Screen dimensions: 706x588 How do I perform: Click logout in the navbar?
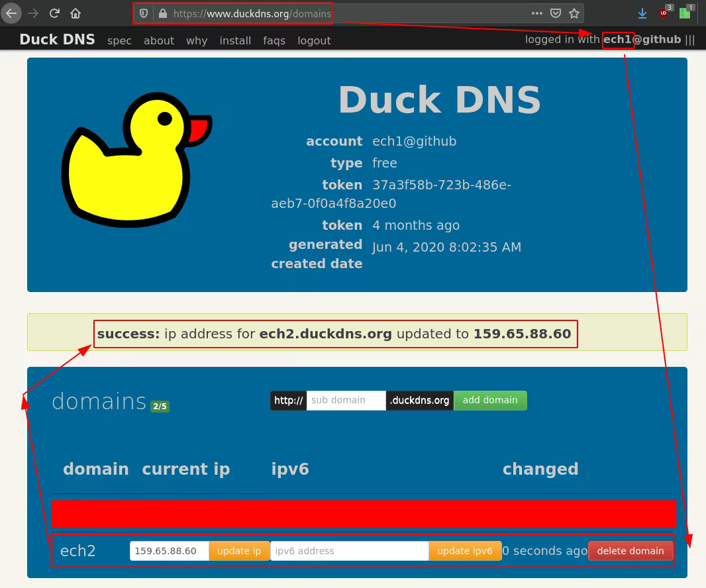tap(315, 40)
